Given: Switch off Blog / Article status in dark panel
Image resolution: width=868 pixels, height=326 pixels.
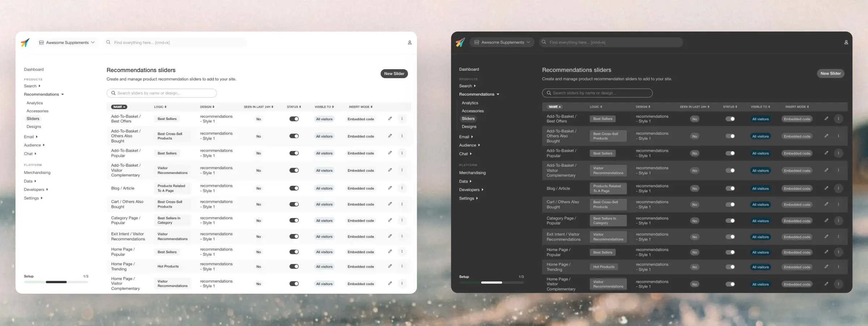Looking at the screenshot, I should pos(730,188).
